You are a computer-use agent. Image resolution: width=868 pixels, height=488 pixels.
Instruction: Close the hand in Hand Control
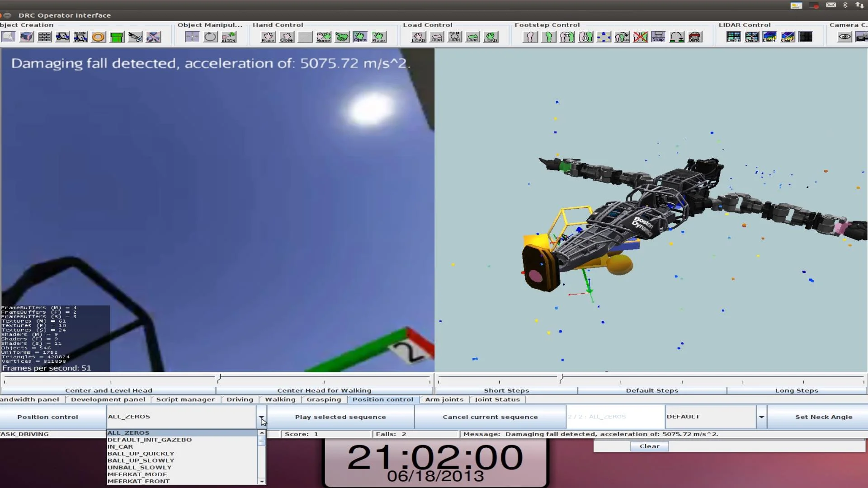(287, 37)
